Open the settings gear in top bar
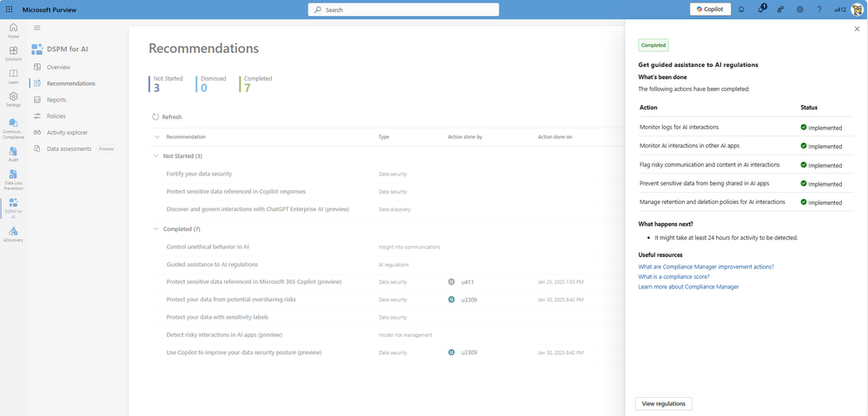Screen dimensions: 868x416 coord(800,10)
